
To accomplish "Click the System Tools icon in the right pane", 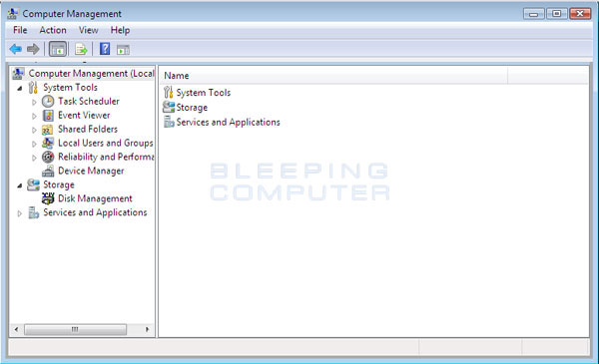I will point(168,93).
